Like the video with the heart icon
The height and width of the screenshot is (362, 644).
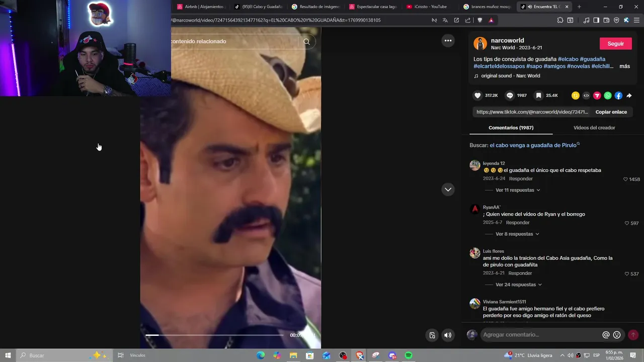pyautogui.click(x=478, y=96)
